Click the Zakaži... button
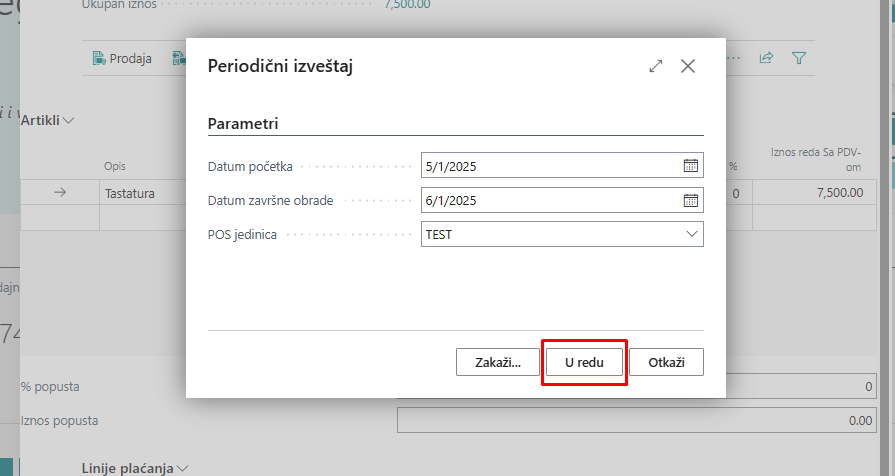This screenshot has width=895, height=476. [496, 362]
